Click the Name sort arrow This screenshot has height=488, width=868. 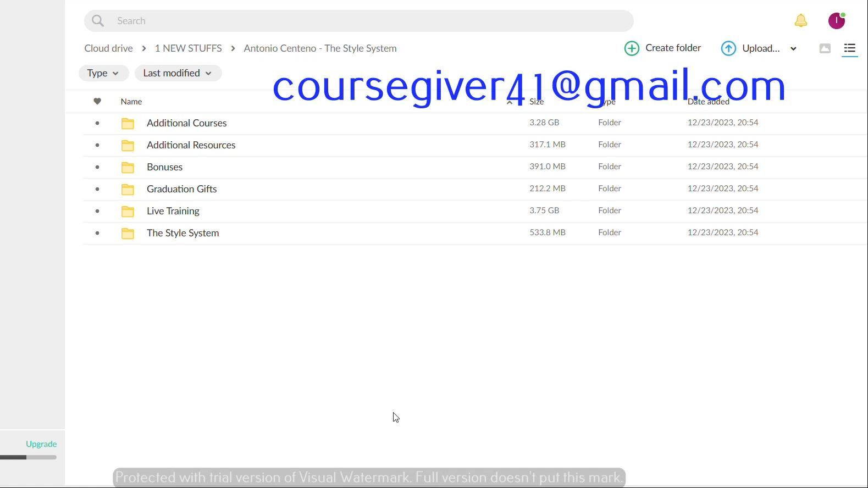point(510,102)
